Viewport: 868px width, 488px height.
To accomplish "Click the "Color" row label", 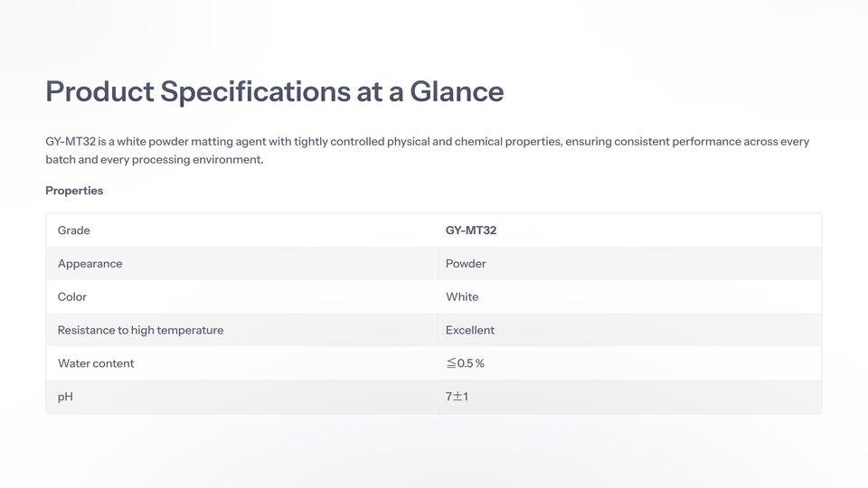I will pyautogui.click(x=72, y=296).
